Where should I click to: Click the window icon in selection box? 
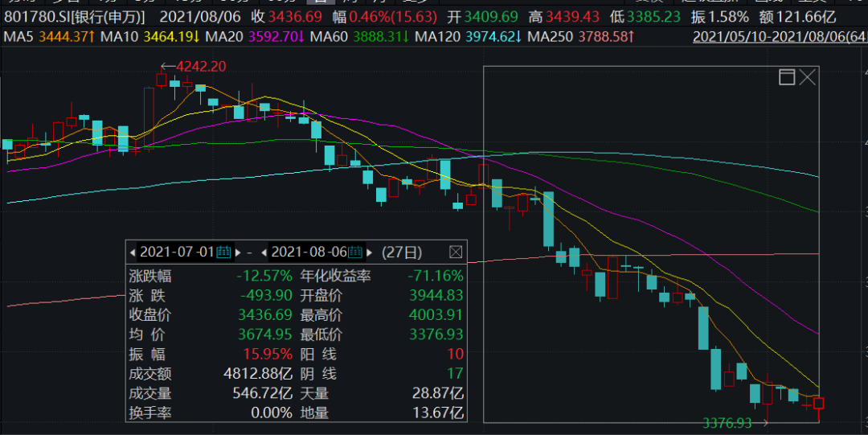tap(787, 77)
